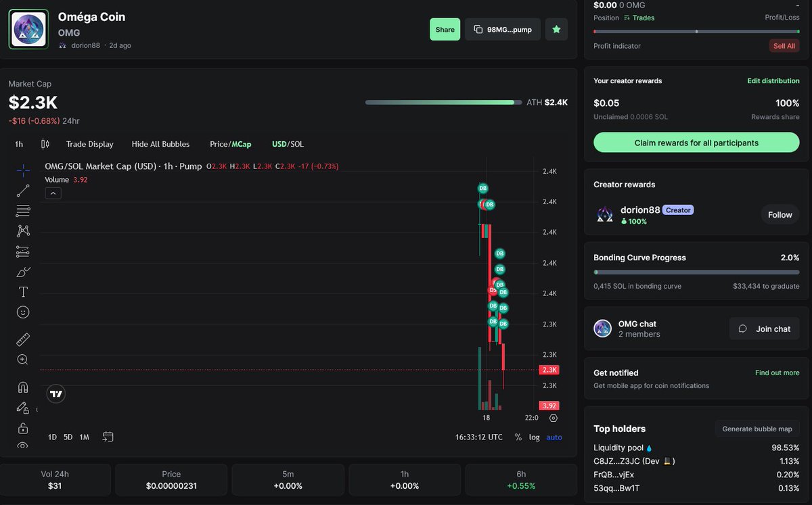This screenshot has height=505, width=812.
Task: Toggle log scale on chart
Action: pos(535,437)
